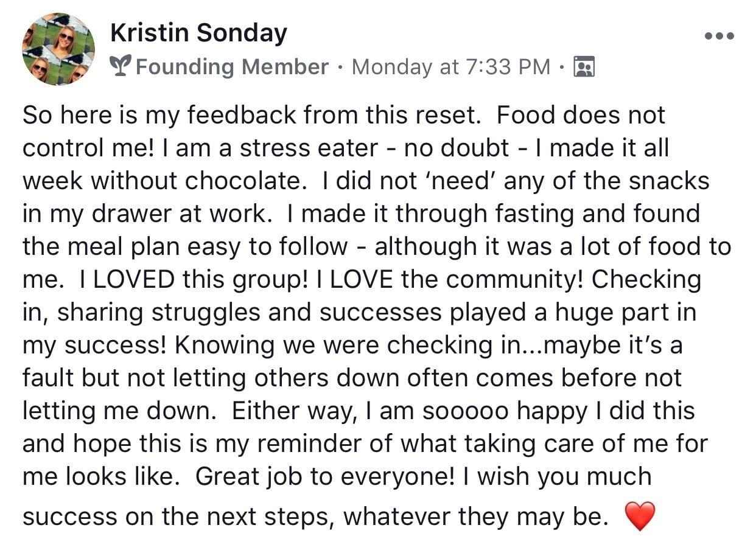
Task: Open Kristin Sonday's profile picture
Action: (x=58, y=49)
